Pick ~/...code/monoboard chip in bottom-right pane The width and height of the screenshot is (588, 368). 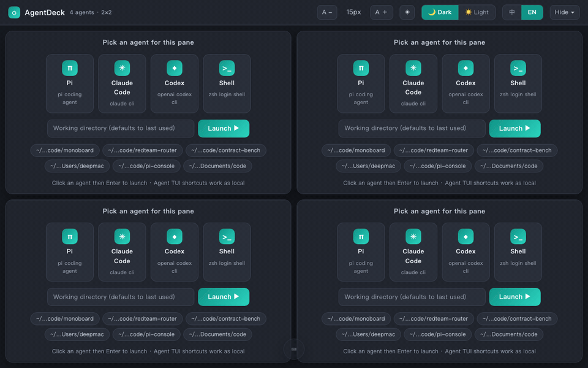(356, 319)
